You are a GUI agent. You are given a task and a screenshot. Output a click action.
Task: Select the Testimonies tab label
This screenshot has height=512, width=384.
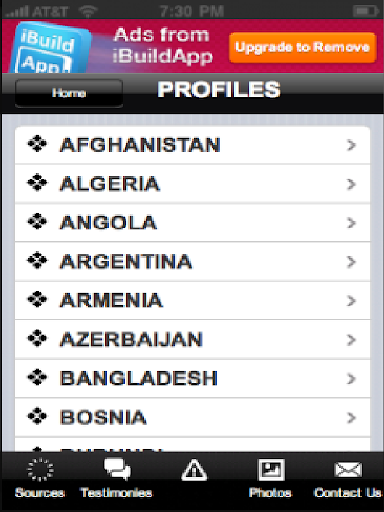coord(116,492)
